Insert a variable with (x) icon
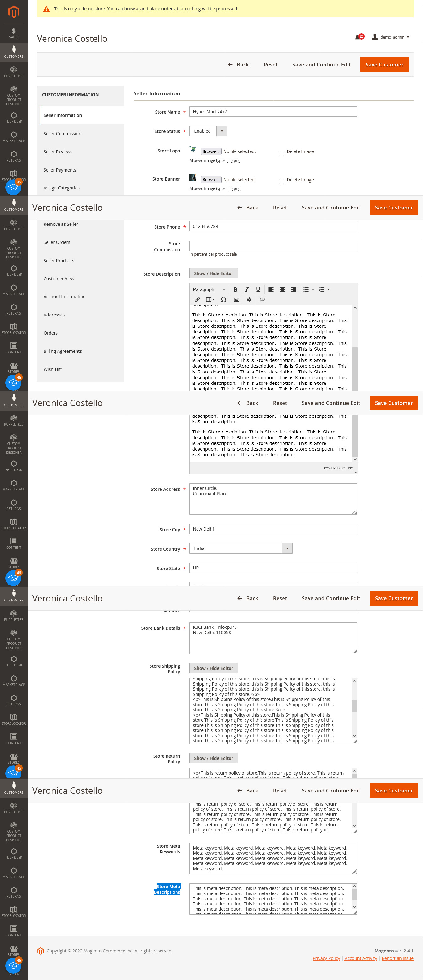423x980 pixels. point(262,299)
